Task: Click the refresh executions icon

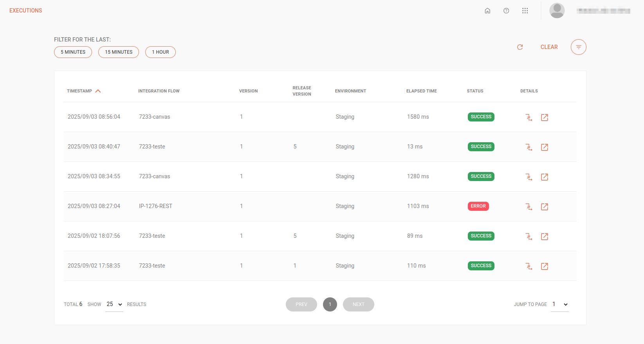Action: pos(520,47)
